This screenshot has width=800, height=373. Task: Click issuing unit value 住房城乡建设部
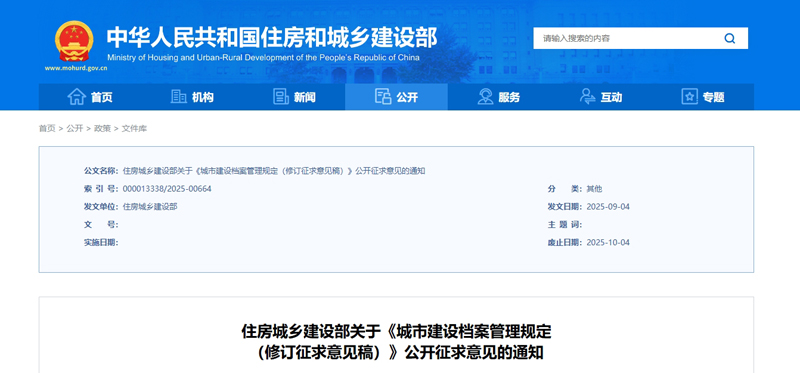pos(150,207)
